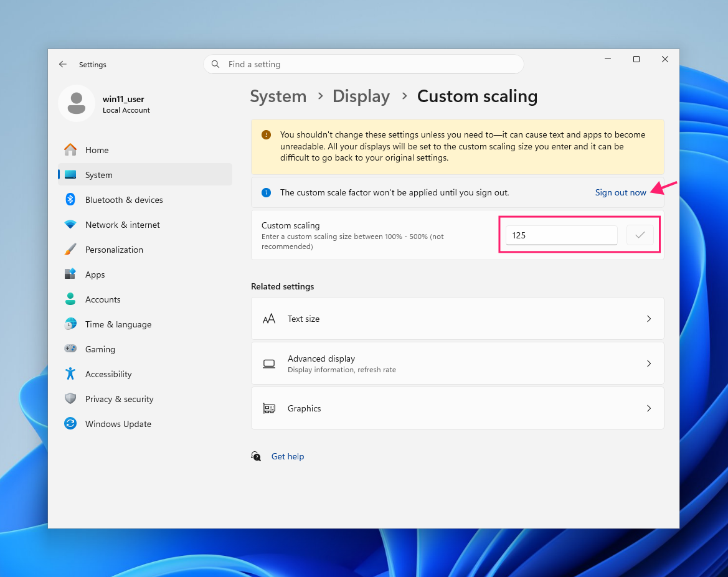The width and height of the screenshot is (728, 577).
Task: Open the win11_user profile avatar
Action: pyautogui.click(x=77, y=103)
